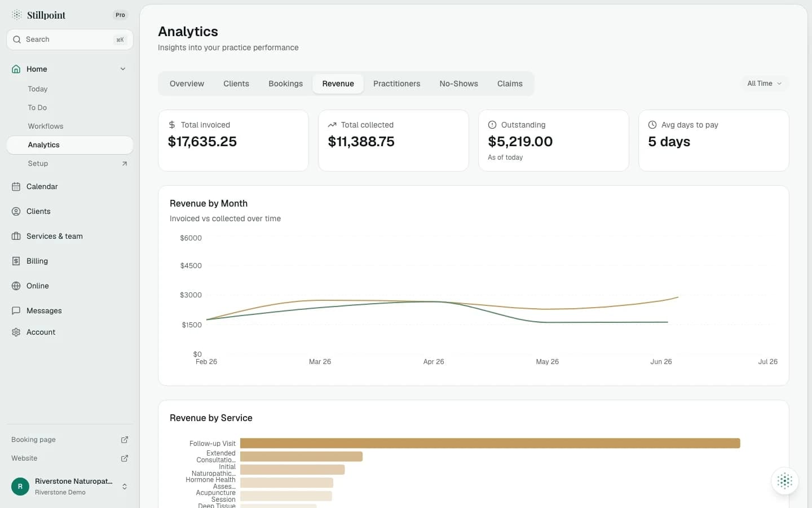Open the floating Stillpoint assistant button
This screenshot has width=812, height=508.
[x=785, y=481]
